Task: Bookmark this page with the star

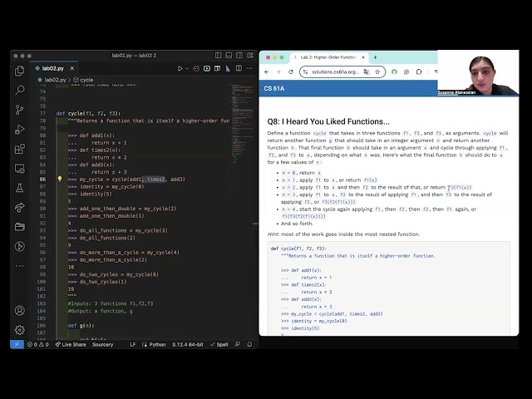Action: pos(377,72)
